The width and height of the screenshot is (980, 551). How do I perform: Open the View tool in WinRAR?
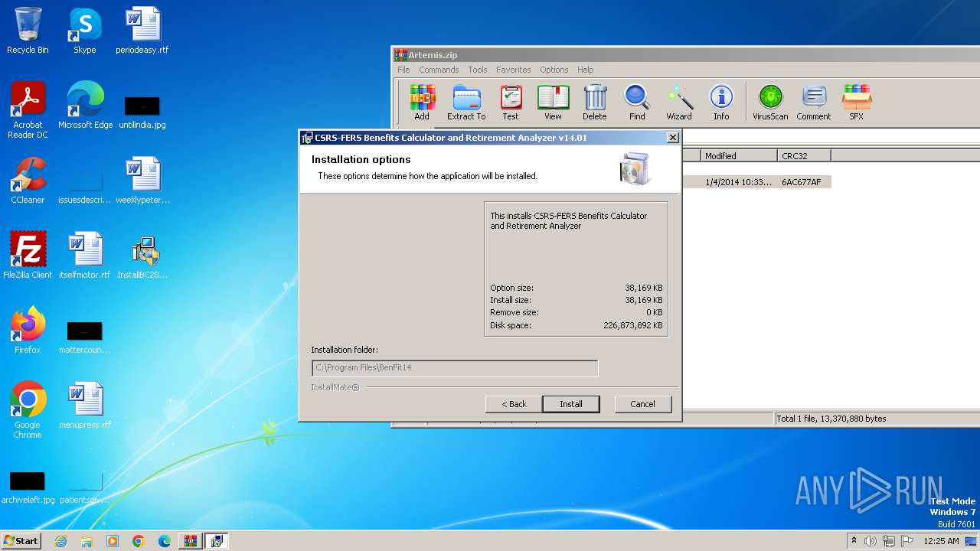click(553, 103)
